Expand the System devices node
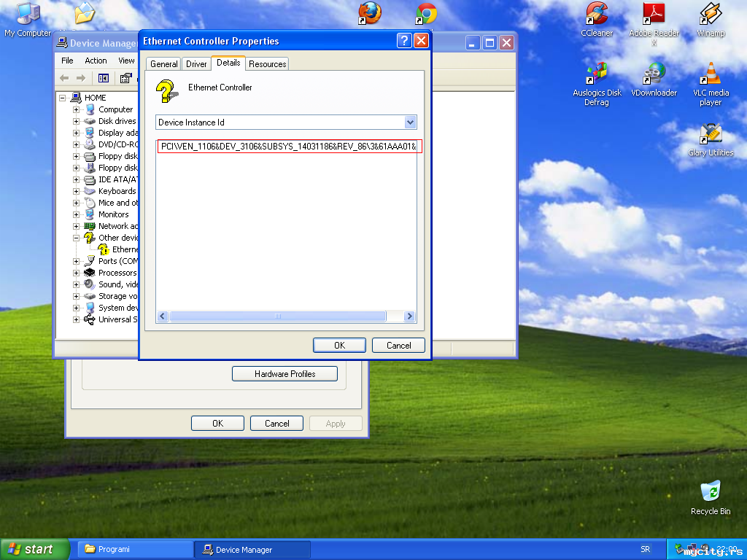This screenshot has height=560, width=747. (76, 308)
